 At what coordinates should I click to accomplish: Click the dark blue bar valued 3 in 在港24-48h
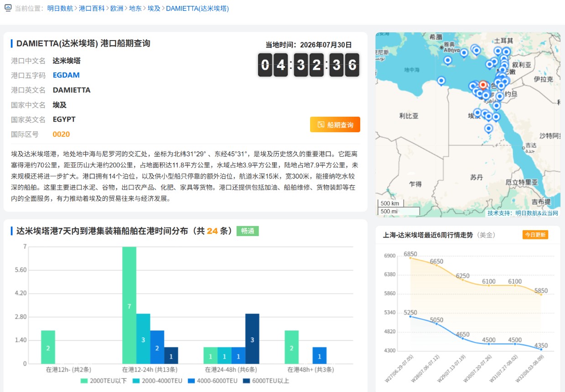[252, 339]
